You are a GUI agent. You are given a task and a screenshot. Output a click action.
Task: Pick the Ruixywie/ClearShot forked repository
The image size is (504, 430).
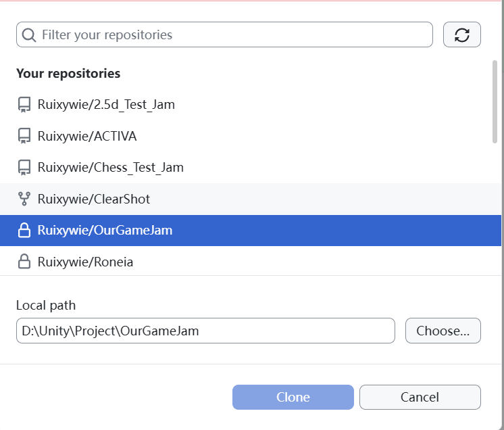(94, 199)
